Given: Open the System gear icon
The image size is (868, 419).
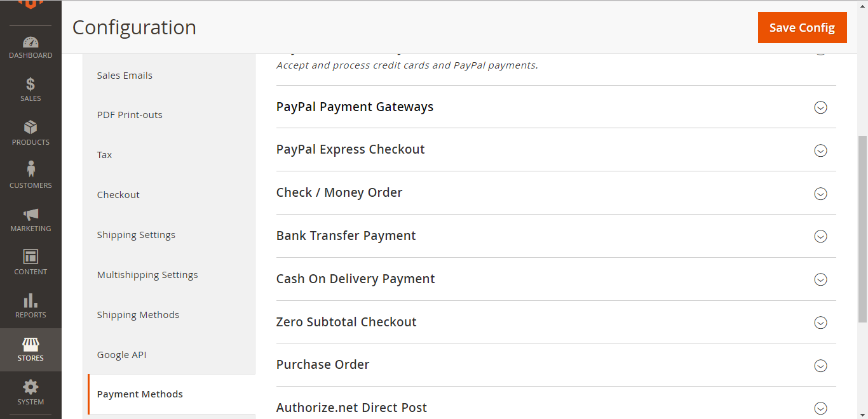Looking at the screenshot, I should (31, 387).
